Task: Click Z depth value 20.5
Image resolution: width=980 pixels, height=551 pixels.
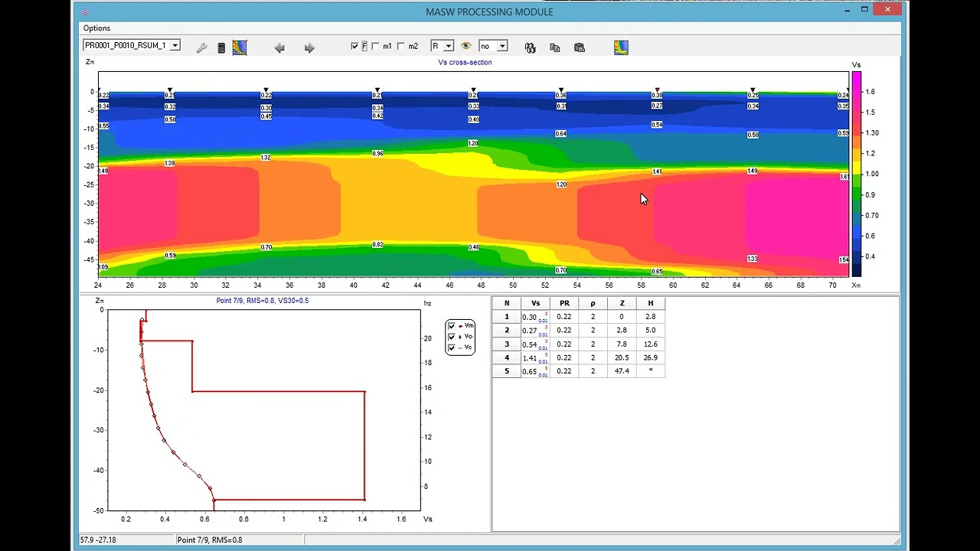Action: [x=622, y=357]
